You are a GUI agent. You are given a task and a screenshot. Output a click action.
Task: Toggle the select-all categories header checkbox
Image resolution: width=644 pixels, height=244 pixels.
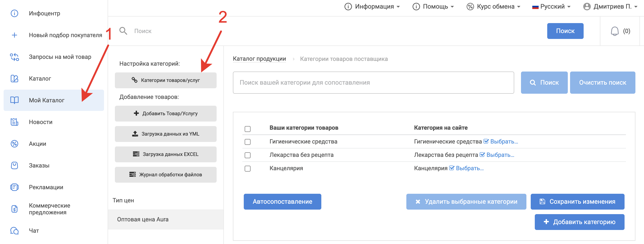[248, 129]
